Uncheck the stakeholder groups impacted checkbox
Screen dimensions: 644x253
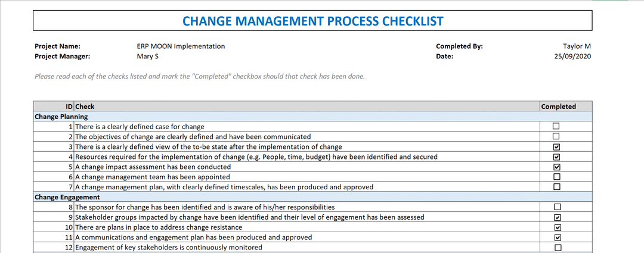click(556, 217)
